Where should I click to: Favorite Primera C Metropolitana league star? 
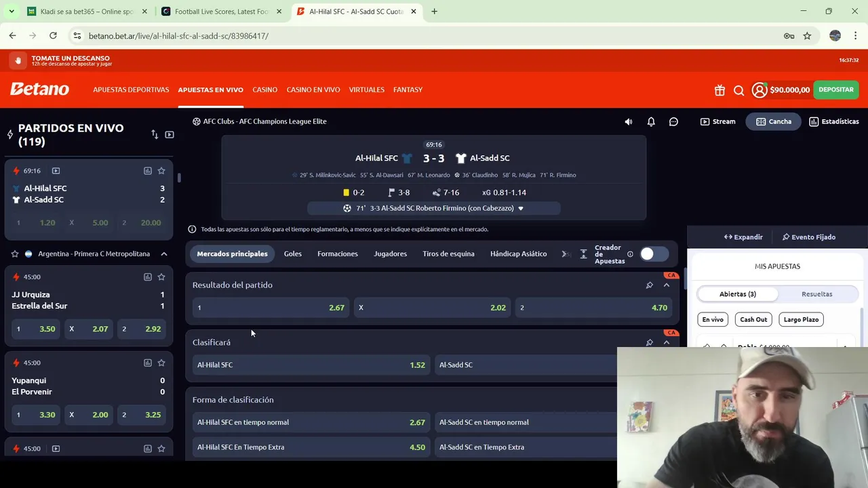[x=14, y=254]
